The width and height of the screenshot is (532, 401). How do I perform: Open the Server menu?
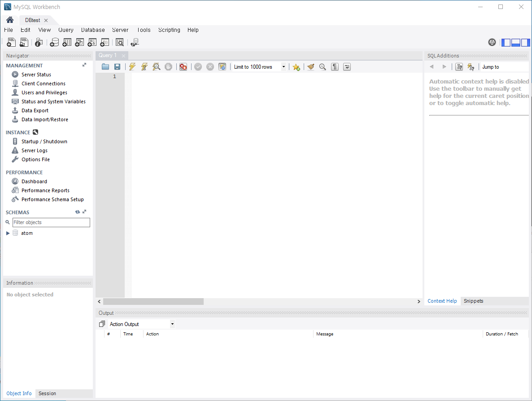pos(120,30)
